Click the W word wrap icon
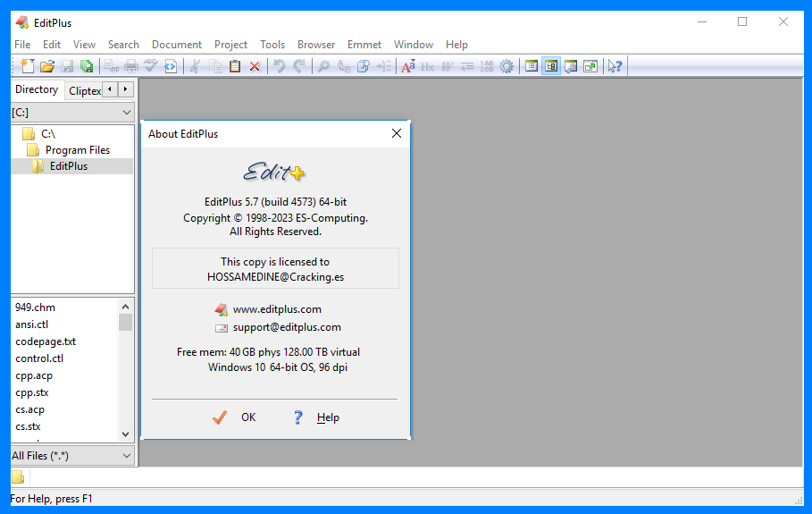 point(447,66)
